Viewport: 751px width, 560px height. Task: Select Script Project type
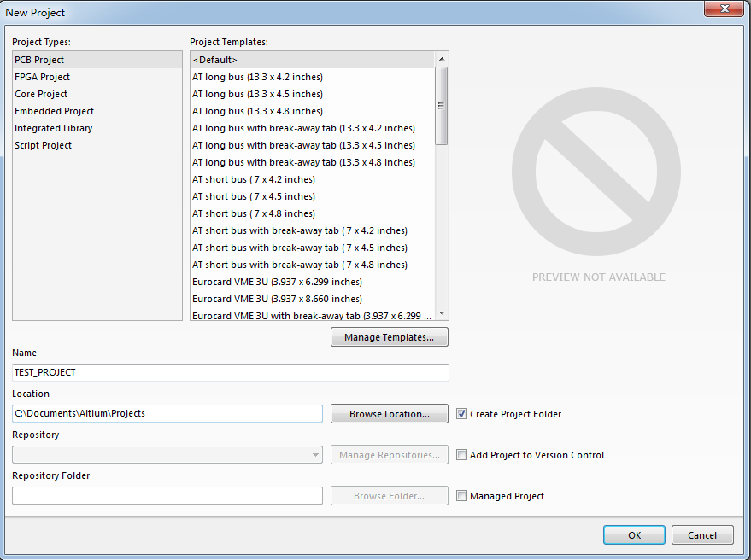point(43,145)
